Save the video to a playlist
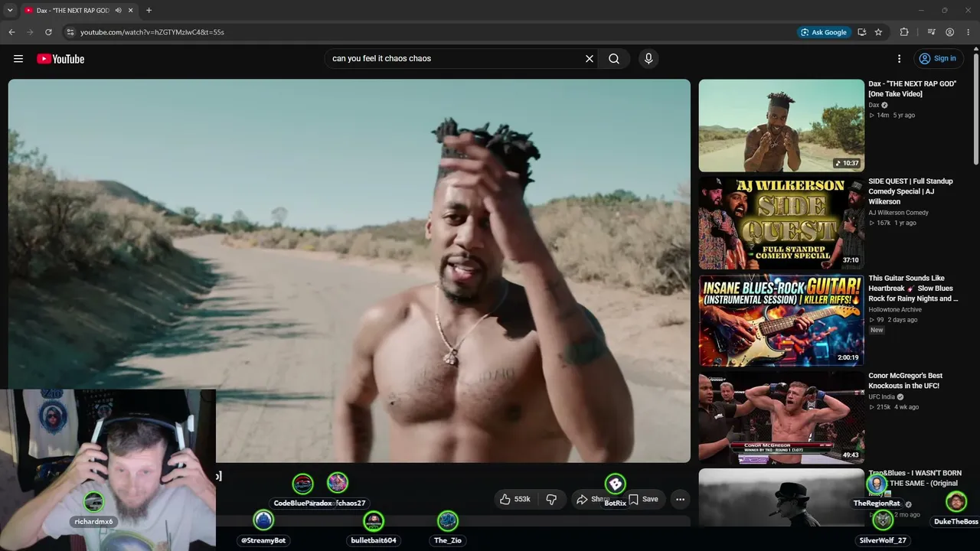This screenshot has width=980, height=551. (x=643, y=499)
